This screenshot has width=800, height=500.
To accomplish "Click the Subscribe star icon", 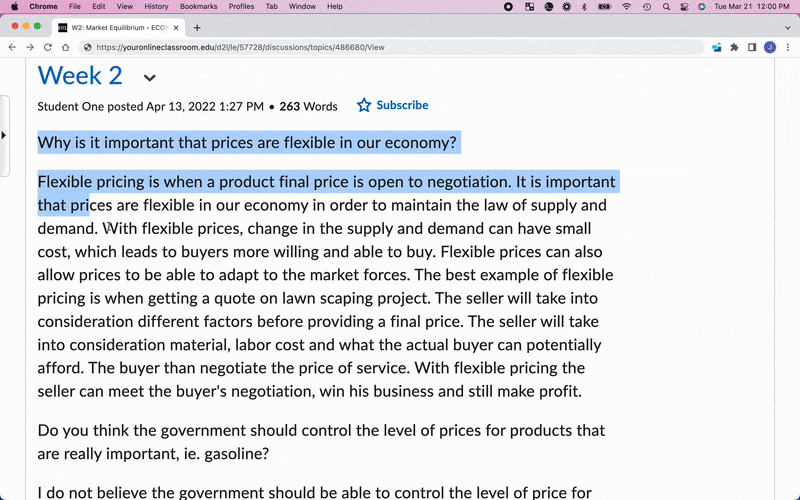I will point(364,105).
